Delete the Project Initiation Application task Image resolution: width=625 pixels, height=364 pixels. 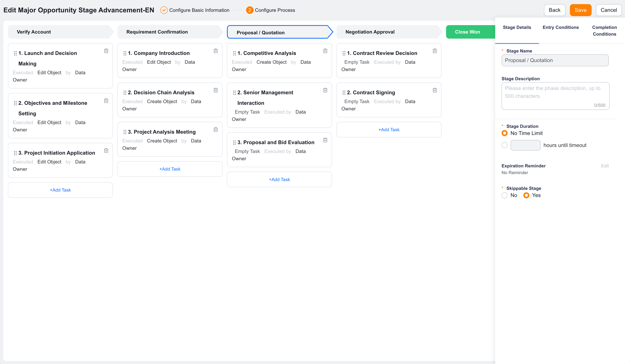(x=106, y=150)
